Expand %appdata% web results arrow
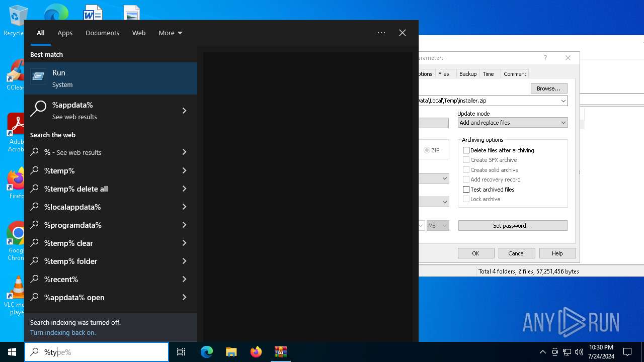Viewport: 644px width, 362px height. (x=184, y=111)
